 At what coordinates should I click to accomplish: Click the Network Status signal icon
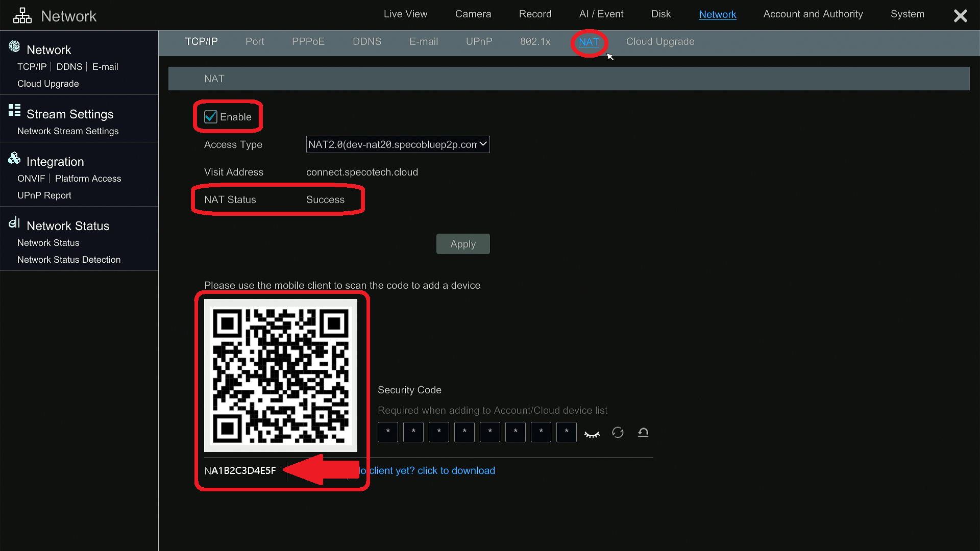coord(14,222)
